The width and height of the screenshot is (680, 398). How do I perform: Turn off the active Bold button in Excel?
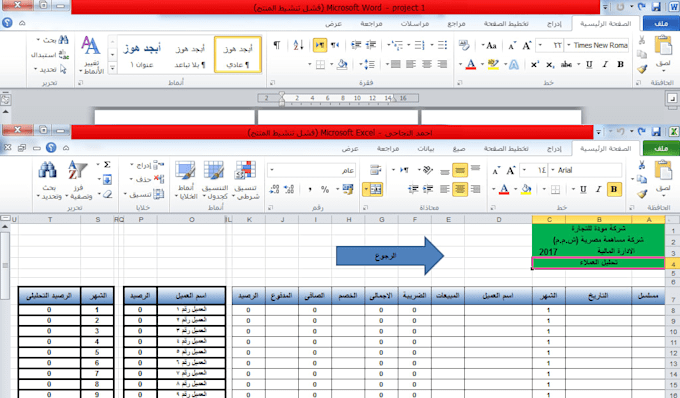[x=614, y=189]
